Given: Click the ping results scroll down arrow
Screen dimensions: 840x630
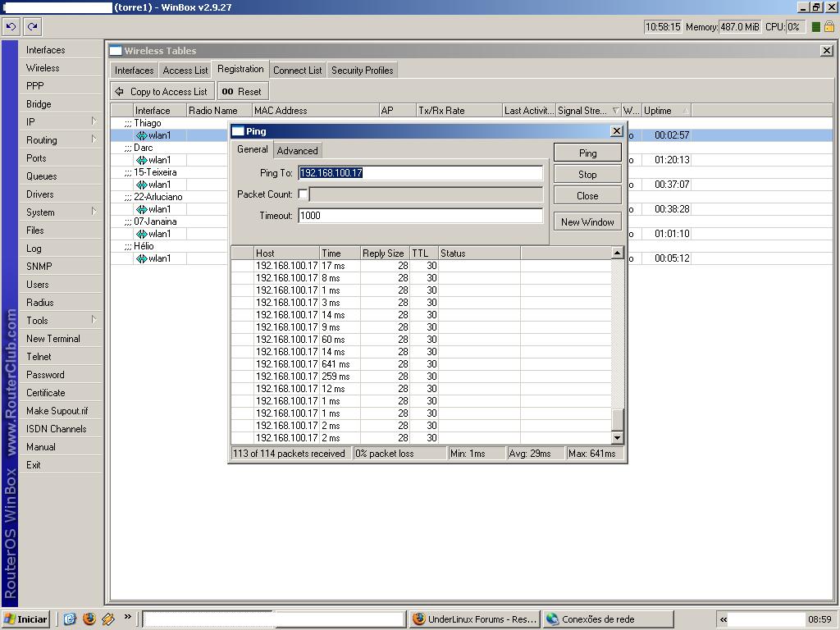Looking at the screenshot, I should pos(618,438).
